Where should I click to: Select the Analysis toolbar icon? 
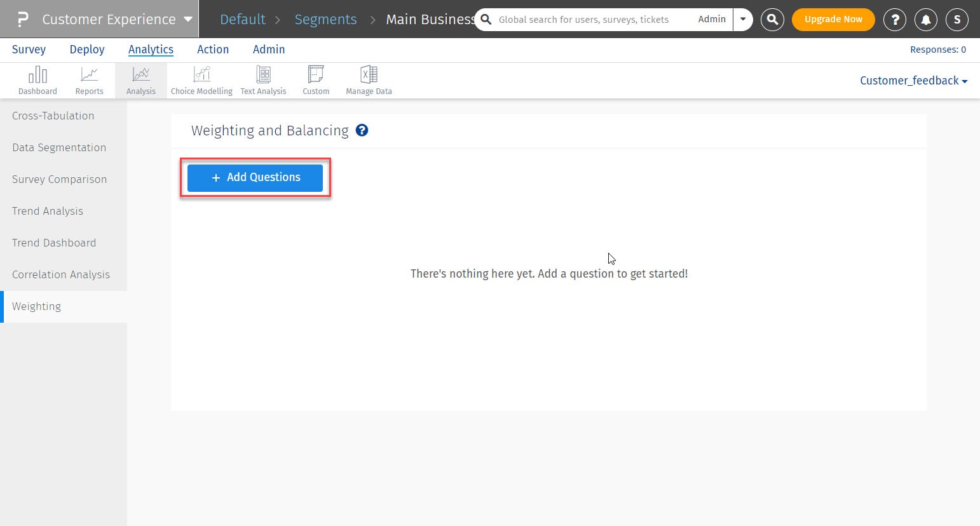click(x=141, y=81)
